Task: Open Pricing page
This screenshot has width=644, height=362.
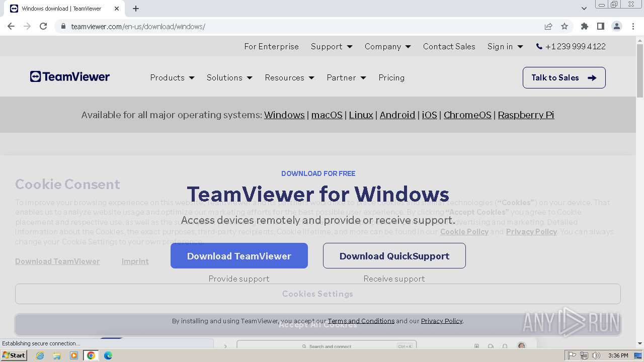Action: pos(391,77)
